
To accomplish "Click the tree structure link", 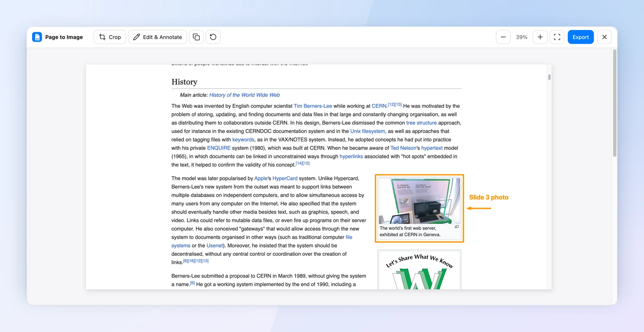I will pos(422,123).
